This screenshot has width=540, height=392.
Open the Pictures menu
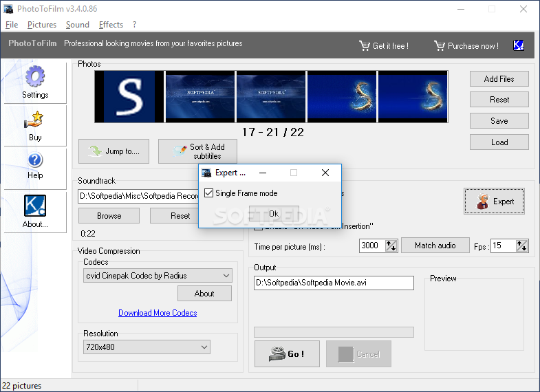pyautogui.click(x=42, y=25)
